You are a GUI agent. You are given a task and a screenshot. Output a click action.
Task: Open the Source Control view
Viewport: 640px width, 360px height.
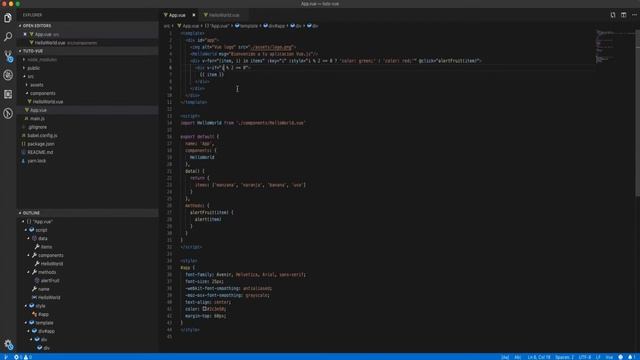coord(8,56)
